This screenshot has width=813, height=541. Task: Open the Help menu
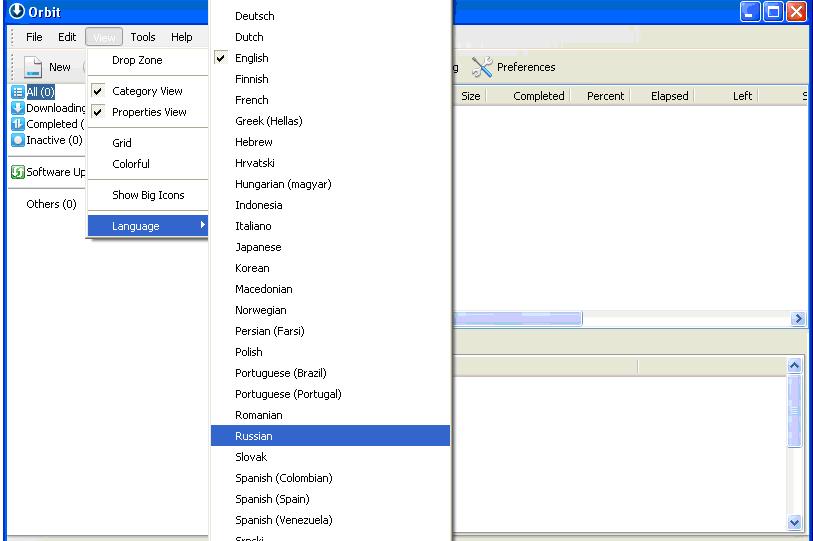tap(181, 37)
